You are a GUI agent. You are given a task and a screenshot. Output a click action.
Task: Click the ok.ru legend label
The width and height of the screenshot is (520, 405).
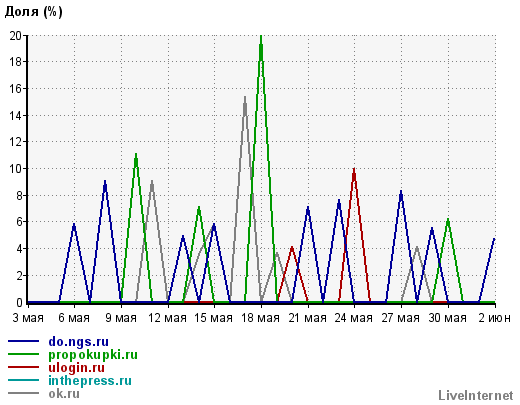[x=64, y=394]
